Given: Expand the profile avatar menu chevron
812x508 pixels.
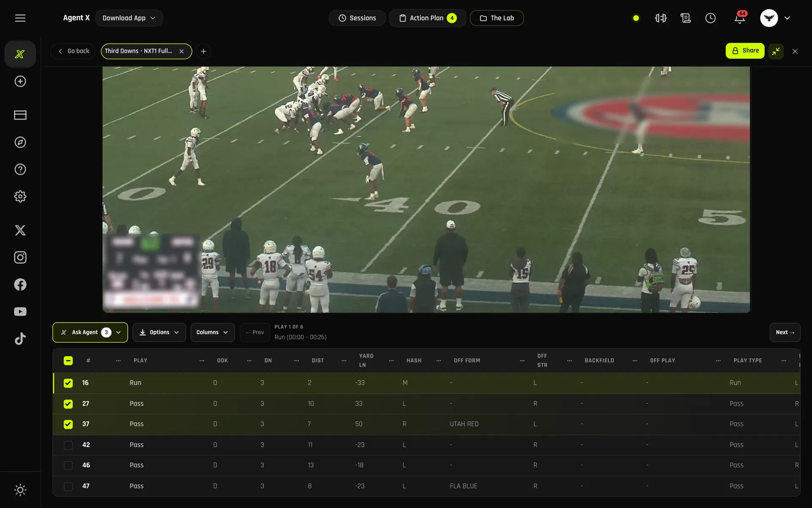Looking at the screenshot, I should pyautogui.click(x=787, y=18).
